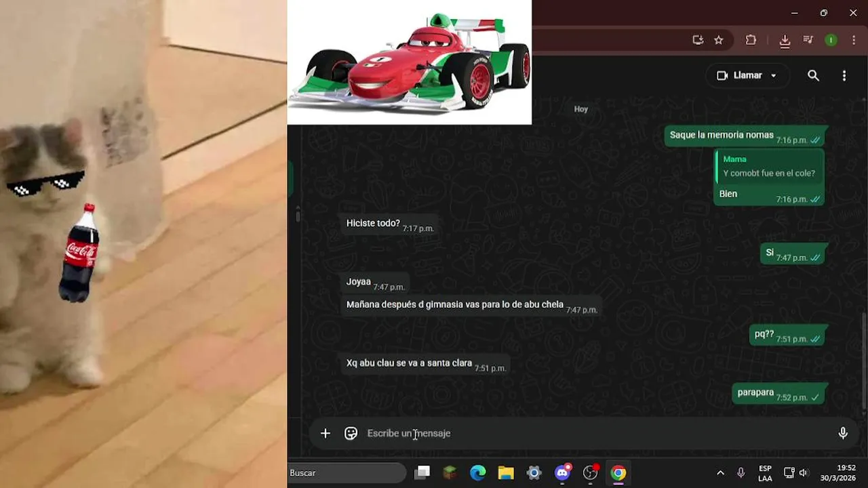Click the quoted 'Y comobt fue en el cole?' reply
The image size is (868, 488).
[769, 166]
